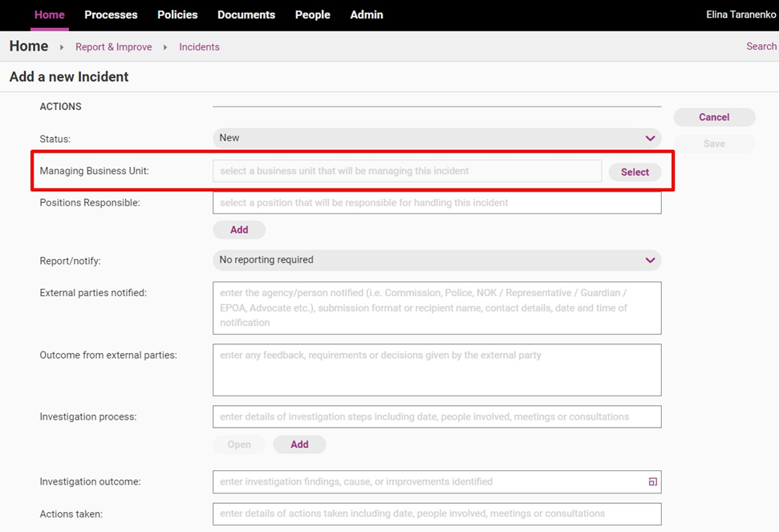The width and height of the screenshot is (779, 532).
Task: Click the 'Positions Responsible:' label
Action: tap(90, 203)
